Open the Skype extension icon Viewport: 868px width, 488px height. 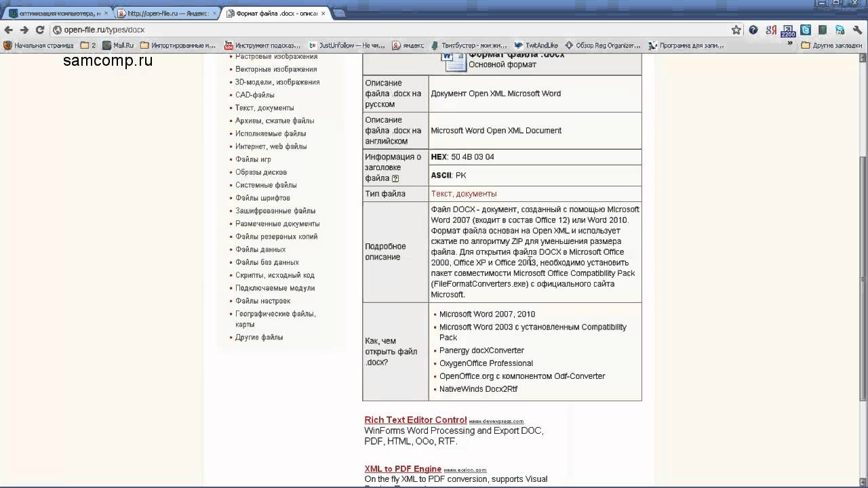[840, 30]
